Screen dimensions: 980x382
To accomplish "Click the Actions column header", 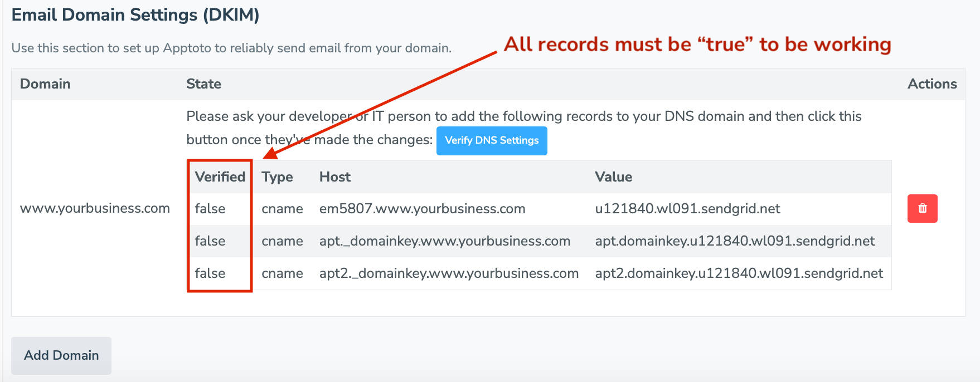I will pyautogui.click(x=932, y=84).
